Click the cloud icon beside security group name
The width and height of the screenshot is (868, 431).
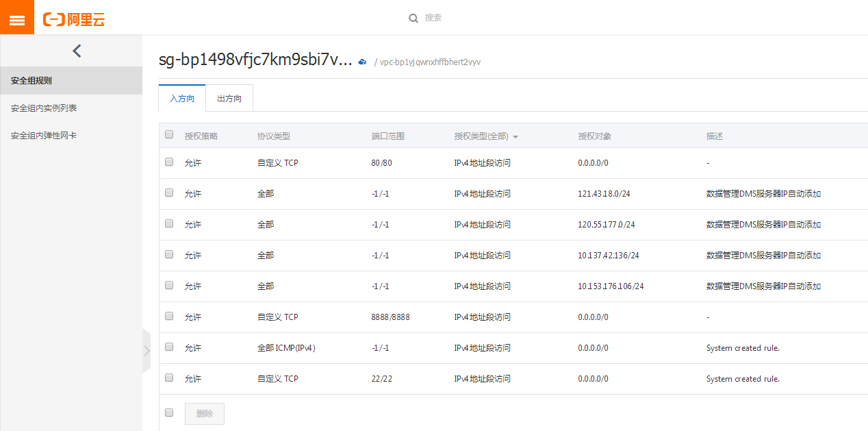coord(362,62)
